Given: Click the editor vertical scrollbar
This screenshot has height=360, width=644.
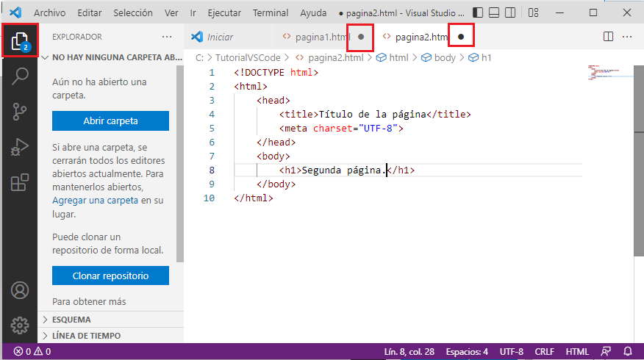Looking at the screenshot, I should coord(639,160).
